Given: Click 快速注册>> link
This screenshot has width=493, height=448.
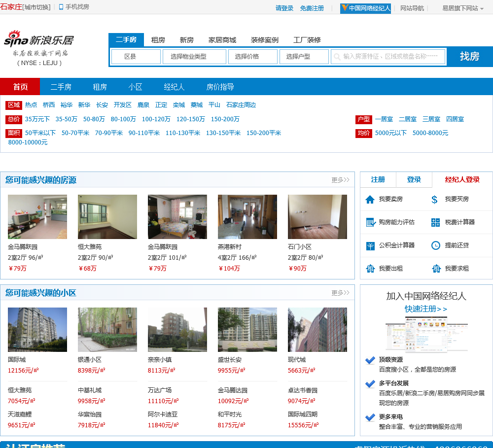Looking at the screenshot, I should 426,309.
